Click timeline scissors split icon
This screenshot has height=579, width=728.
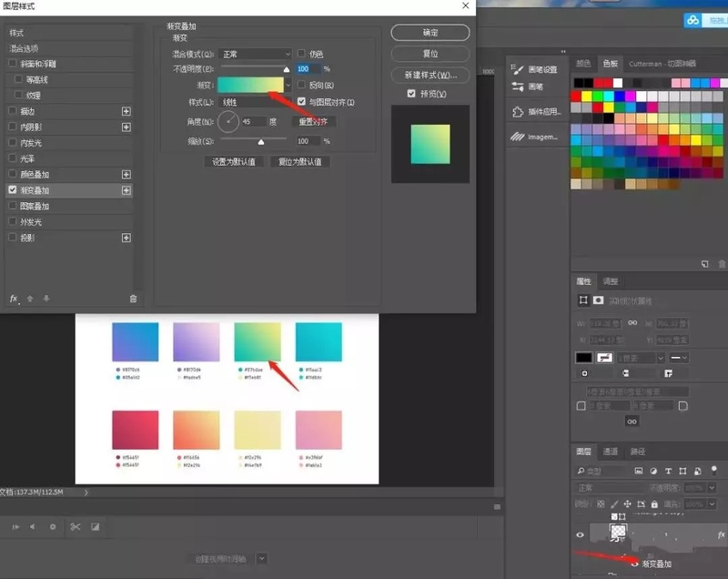(76, 526)
